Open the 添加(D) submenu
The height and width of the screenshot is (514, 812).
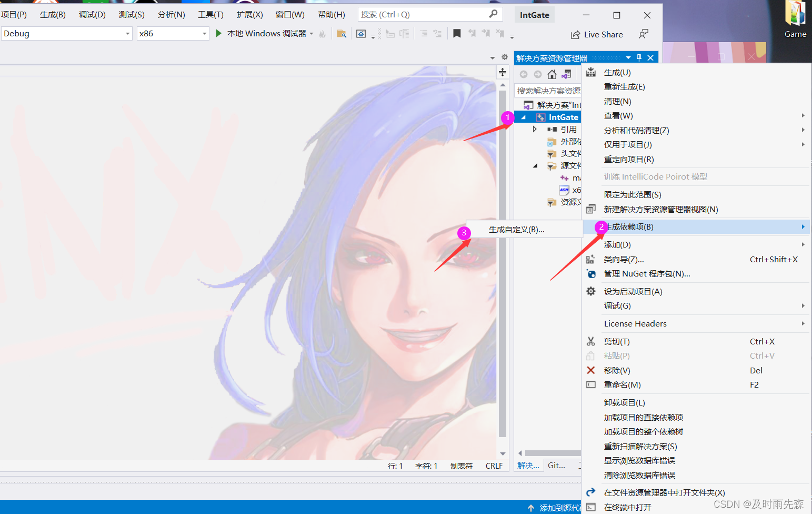[696, 245]
